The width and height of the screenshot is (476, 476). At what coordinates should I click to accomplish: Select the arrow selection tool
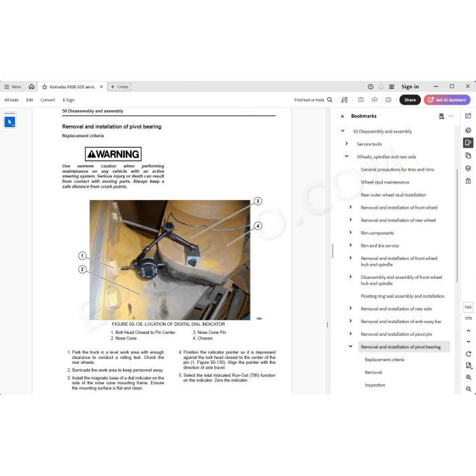click(x=10, y=122)
